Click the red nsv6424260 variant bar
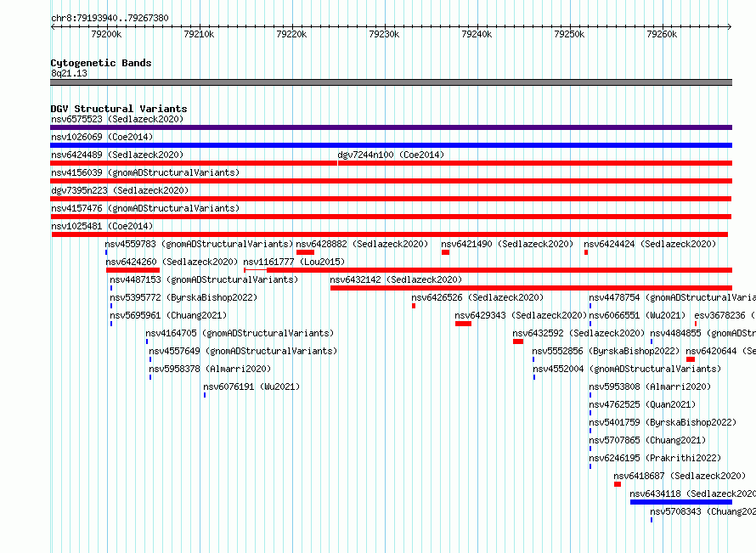This screenshot has width=756, height=553. (x=133, y=270)
